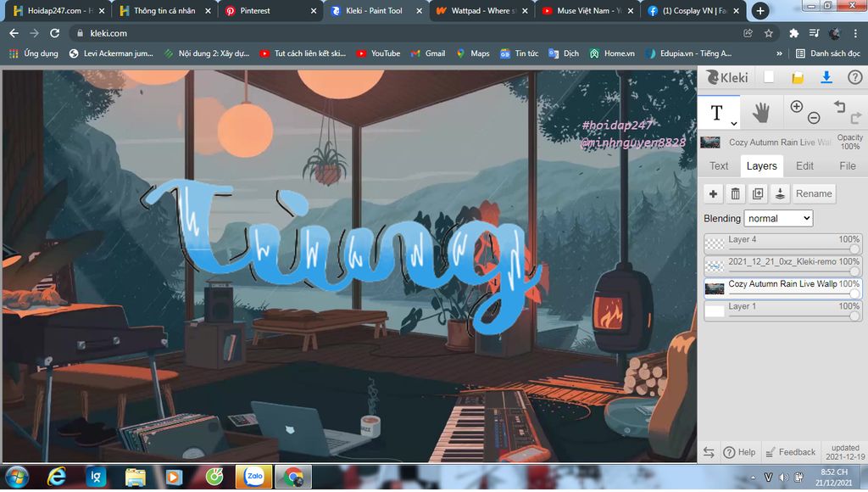Bookmark this page with the star icon
Viewport: 868px width, 492px height.
coord(768,33)
